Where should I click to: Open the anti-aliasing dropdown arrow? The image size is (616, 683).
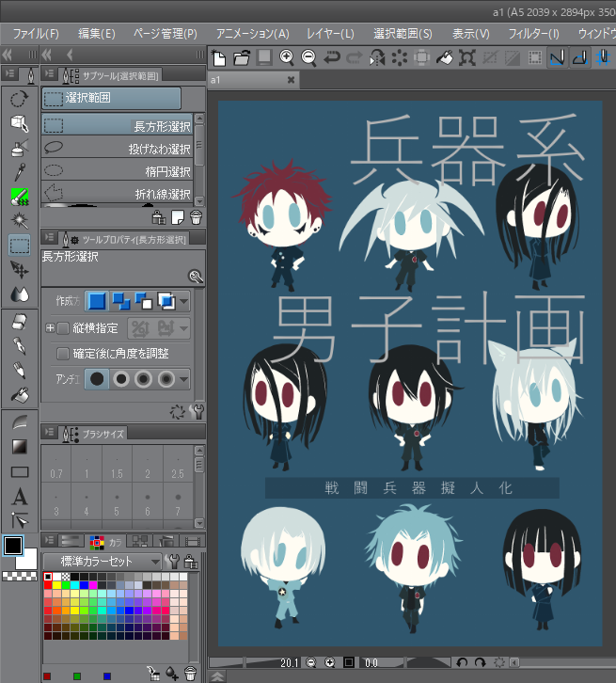pos(184,379)
